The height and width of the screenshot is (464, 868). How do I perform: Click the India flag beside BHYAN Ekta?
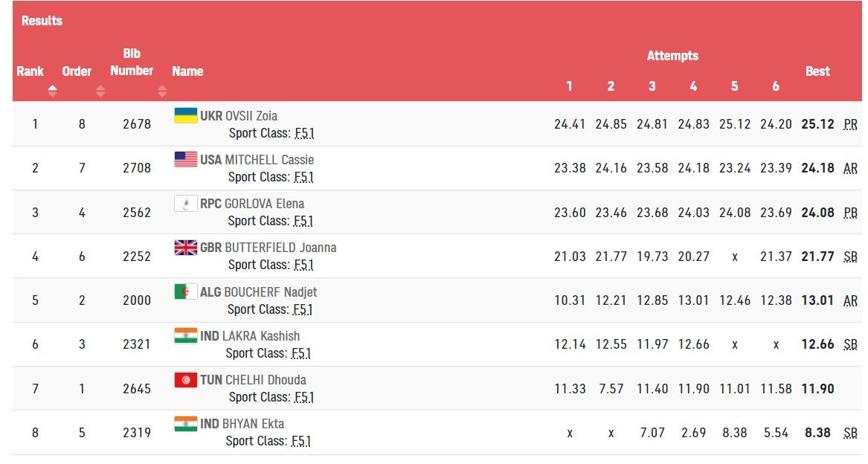pos(185,423)
